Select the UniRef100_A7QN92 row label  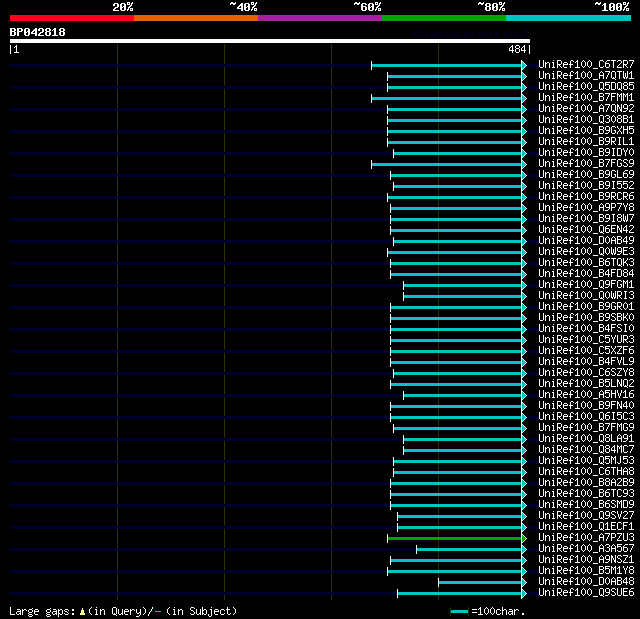pos(586,109)
